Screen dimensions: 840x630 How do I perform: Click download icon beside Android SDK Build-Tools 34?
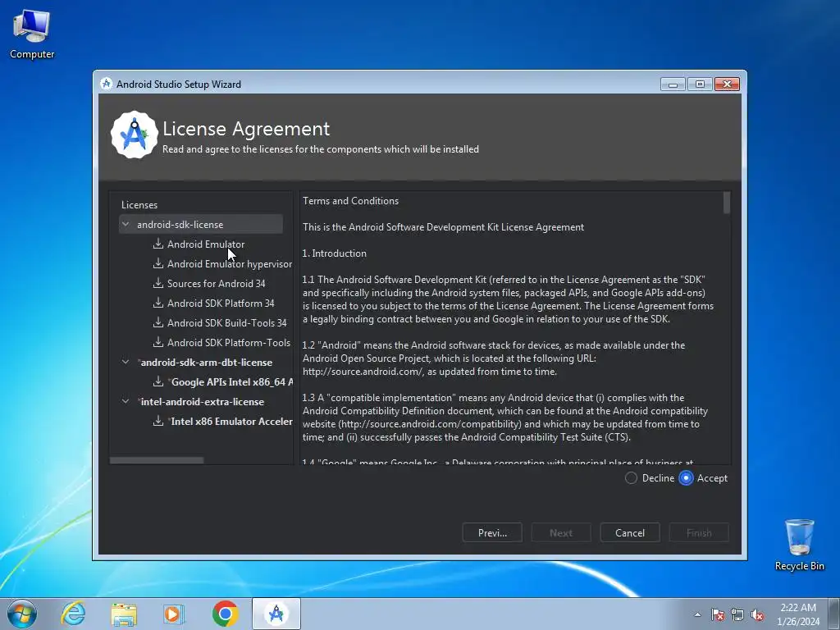158,322
